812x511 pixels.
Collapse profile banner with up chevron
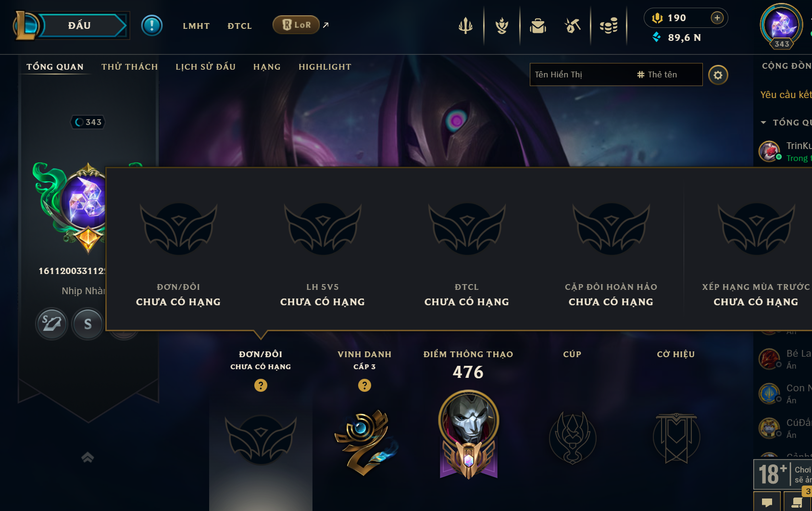point(87,457)
